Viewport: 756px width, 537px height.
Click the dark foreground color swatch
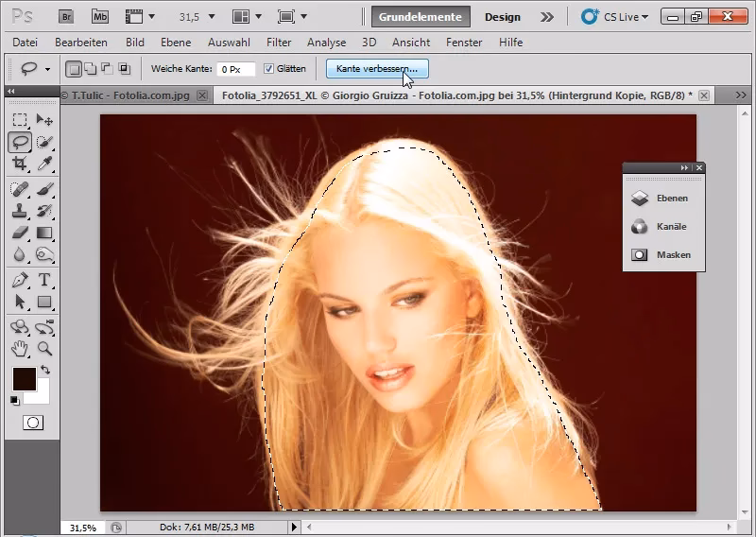click(x=24, y=380)
